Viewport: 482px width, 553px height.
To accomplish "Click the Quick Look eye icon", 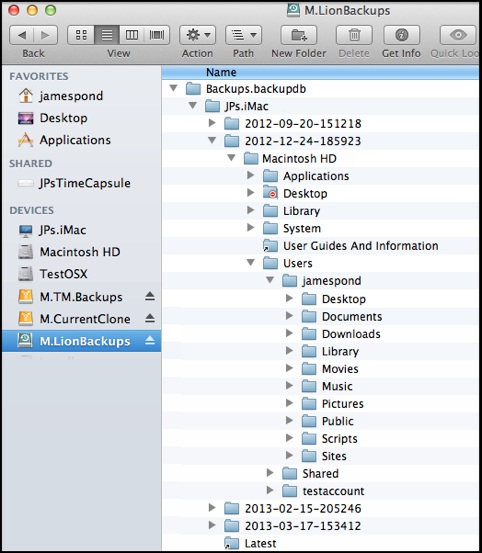I will pos(458,35).
